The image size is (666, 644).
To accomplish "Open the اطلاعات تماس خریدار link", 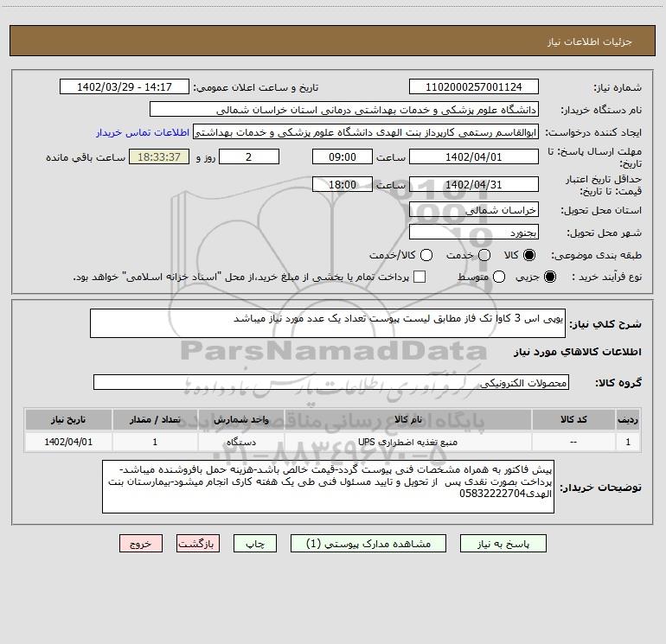I will (x=143, y=132).
